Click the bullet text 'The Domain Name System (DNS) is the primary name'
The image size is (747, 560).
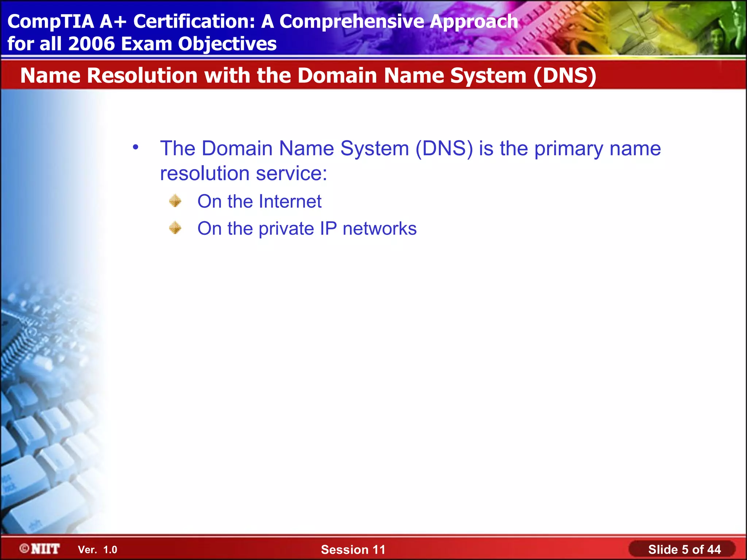[410, 149]
